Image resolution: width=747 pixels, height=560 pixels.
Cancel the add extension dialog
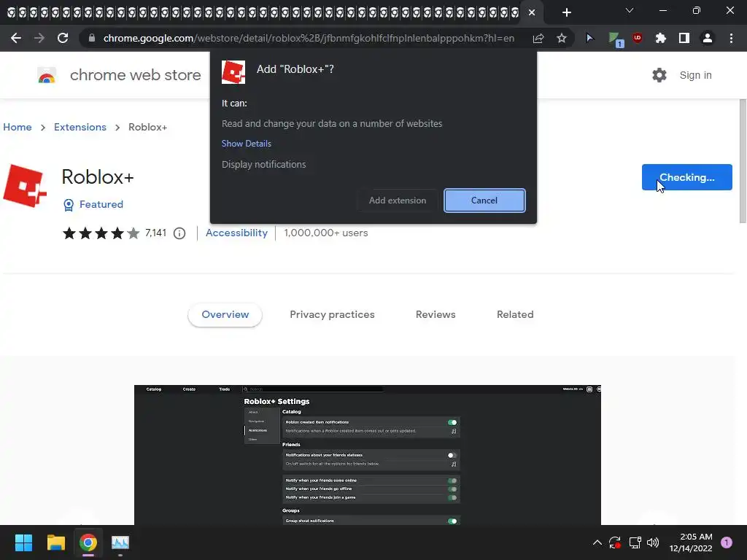click(x=484, y=201)
